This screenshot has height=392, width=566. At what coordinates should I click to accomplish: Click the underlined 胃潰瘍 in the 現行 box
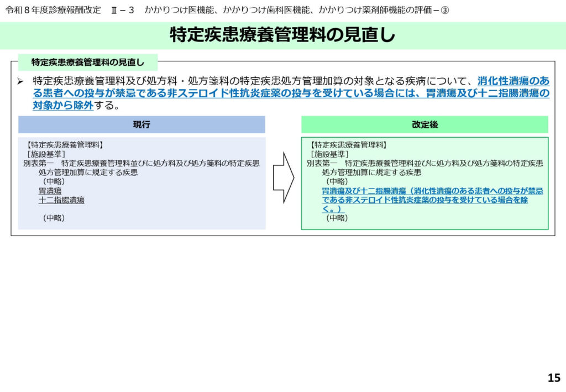(50, 191)
